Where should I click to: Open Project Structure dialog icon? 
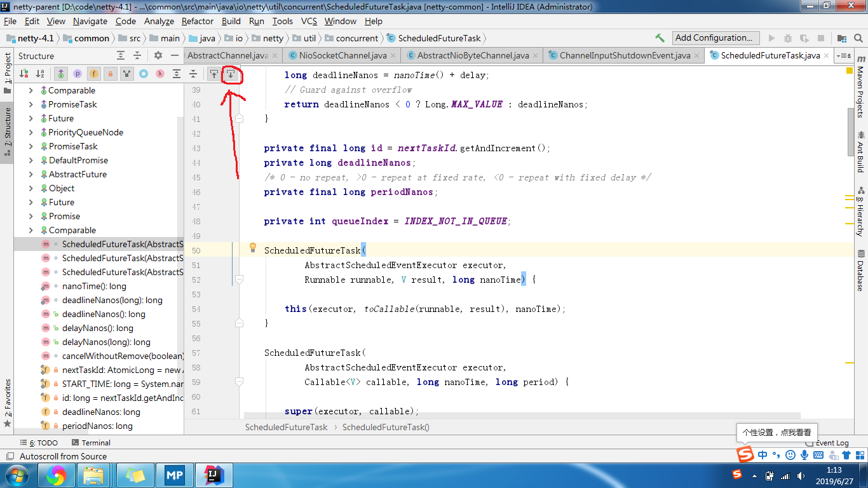[842, 38]
